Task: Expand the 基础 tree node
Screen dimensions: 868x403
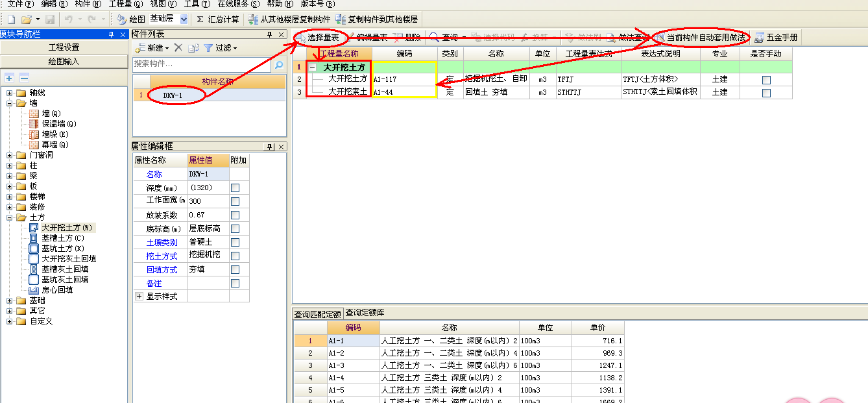Action: click(x=10, y=300)
